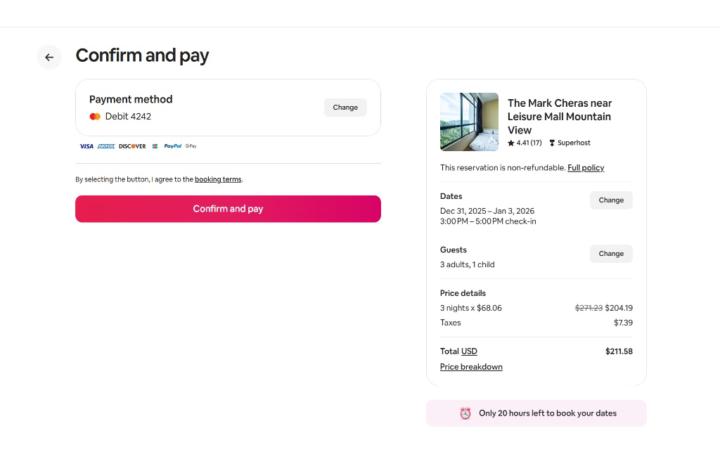Change the number of guests
The image size is (720, 459).
[x=610, y=254]
